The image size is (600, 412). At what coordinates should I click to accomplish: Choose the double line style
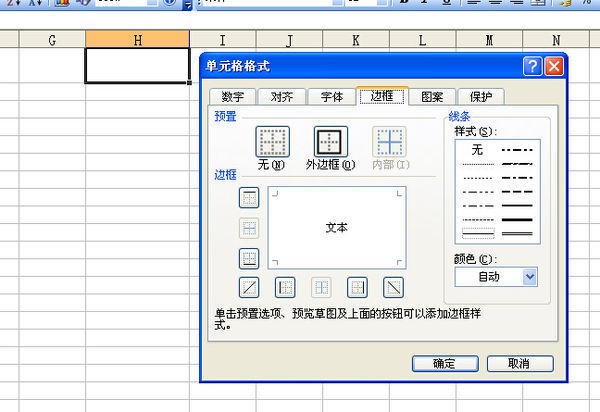517,233
